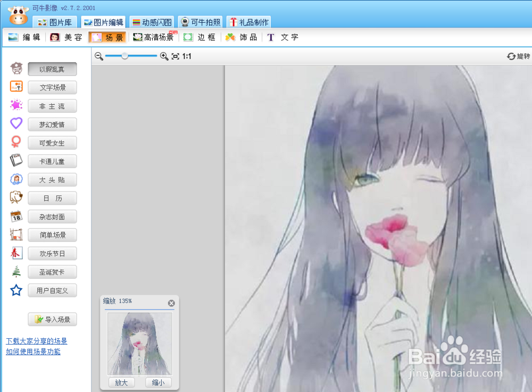Choose the 日历 category
This screenshot has height=392, width=532.
click(x=52, y=198)
